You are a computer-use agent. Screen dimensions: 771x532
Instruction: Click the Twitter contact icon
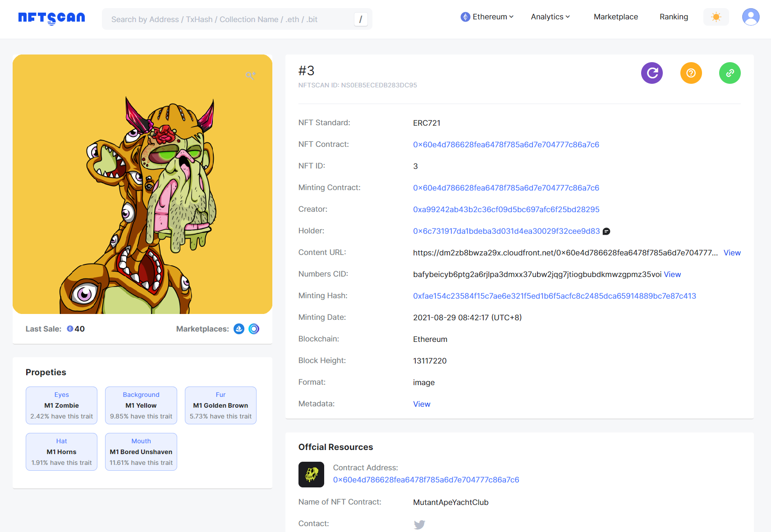click(x=419, y=524)
